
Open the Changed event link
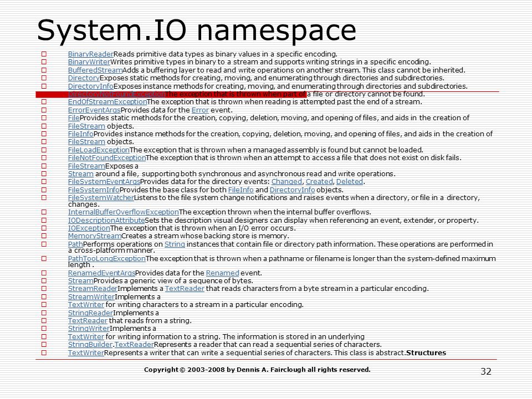pos(287,182)
